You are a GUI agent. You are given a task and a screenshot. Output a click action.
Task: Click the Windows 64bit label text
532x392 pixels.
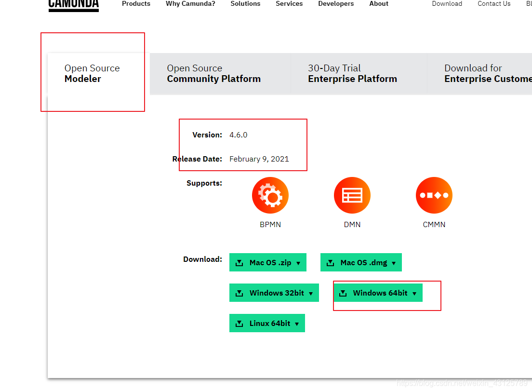380,293
